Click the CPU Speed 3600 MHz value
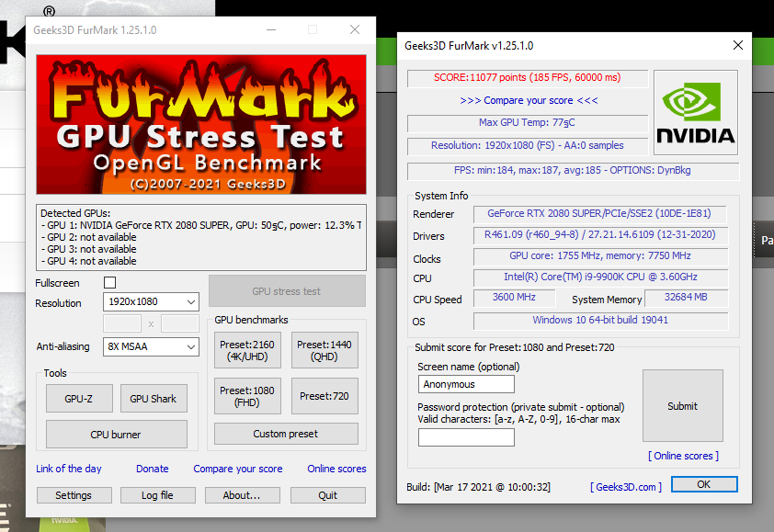The image size is (774, 532). coord(514,298)
